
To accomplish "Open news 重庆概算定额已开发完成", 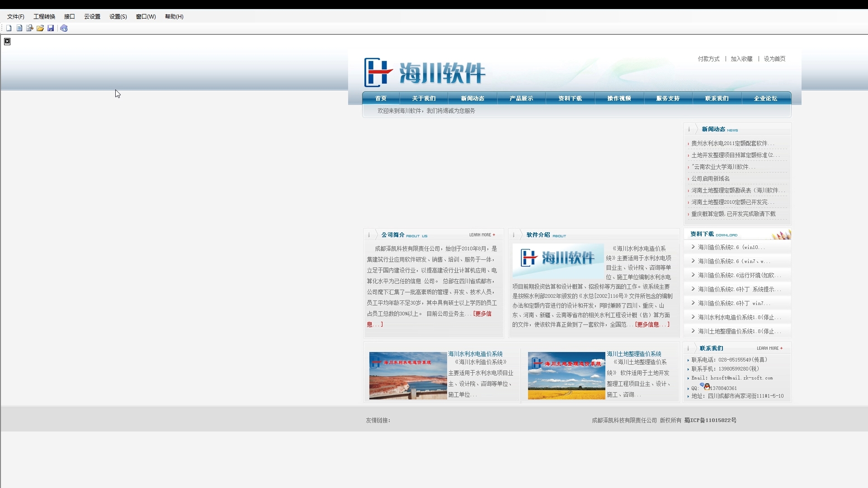I will point(733,214).
